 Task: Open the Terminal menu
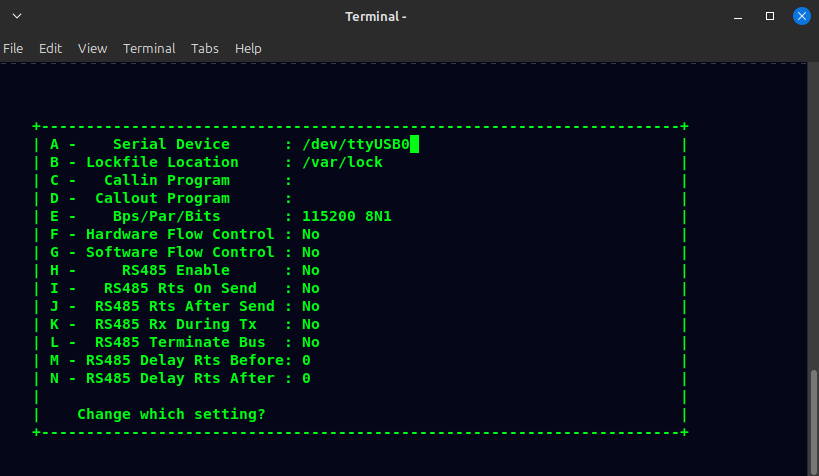[149, 48]
